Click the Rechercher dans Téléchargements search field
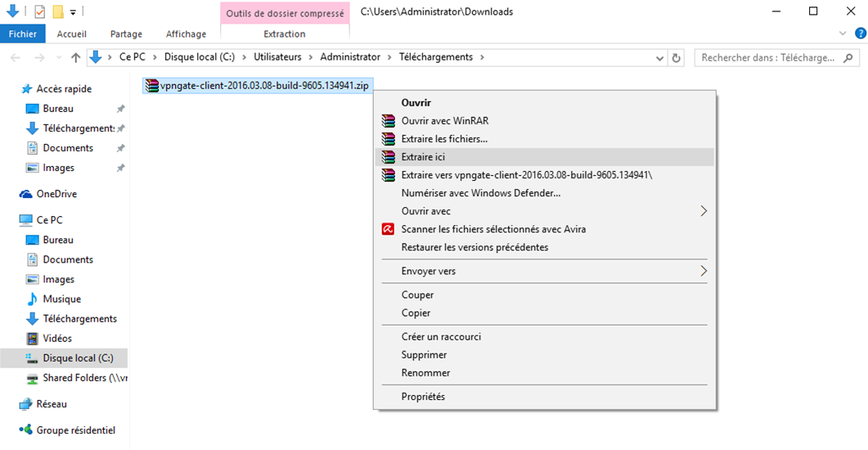Screen dimensions: 868x450 (768, 57)
